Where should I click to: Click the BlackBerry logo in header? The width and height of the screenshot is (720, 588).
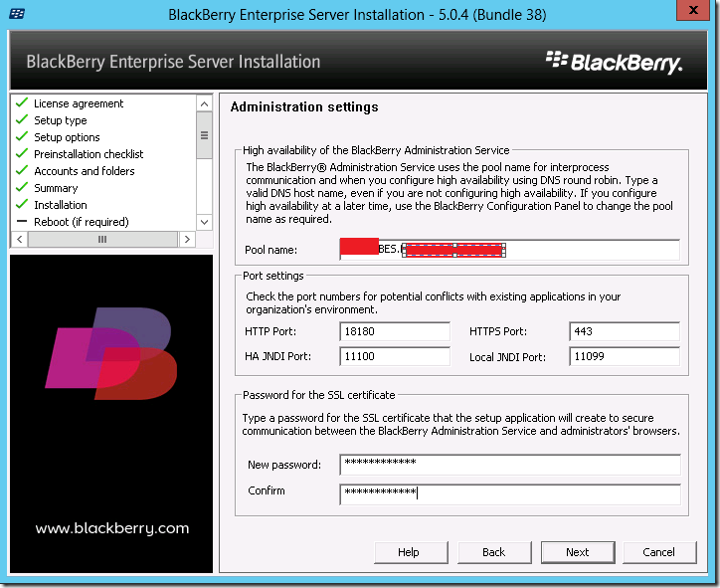(x=614, y=63)
